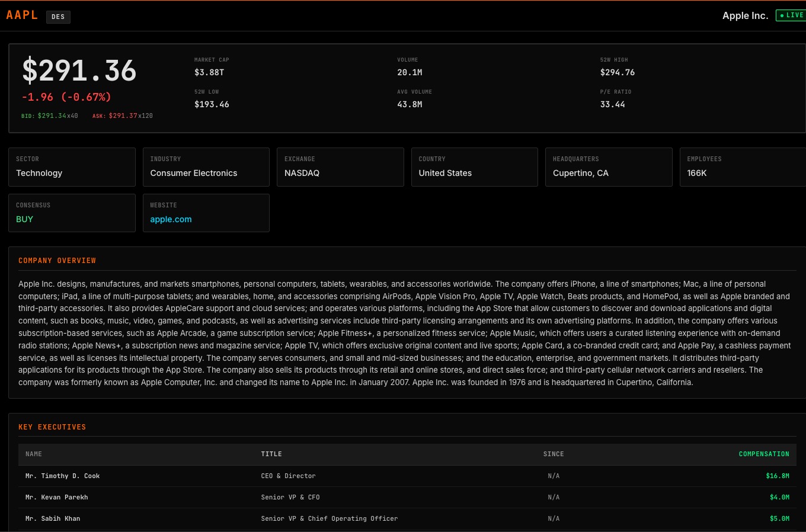The width and height of the screenshot is (806, 532).
Task: Click the COMPANY OVERVIEW heading
Action: (57, 261)
